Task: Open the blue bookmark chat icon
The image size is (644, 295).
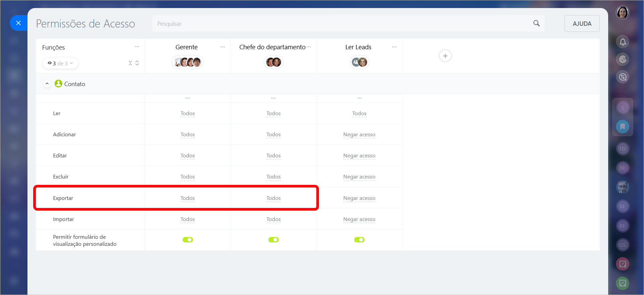Action: coord(623,127)
